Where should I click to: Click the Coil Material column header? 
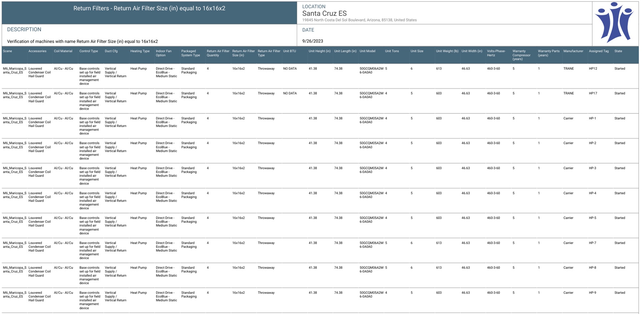pyautogui.click(x=63, y=51)
